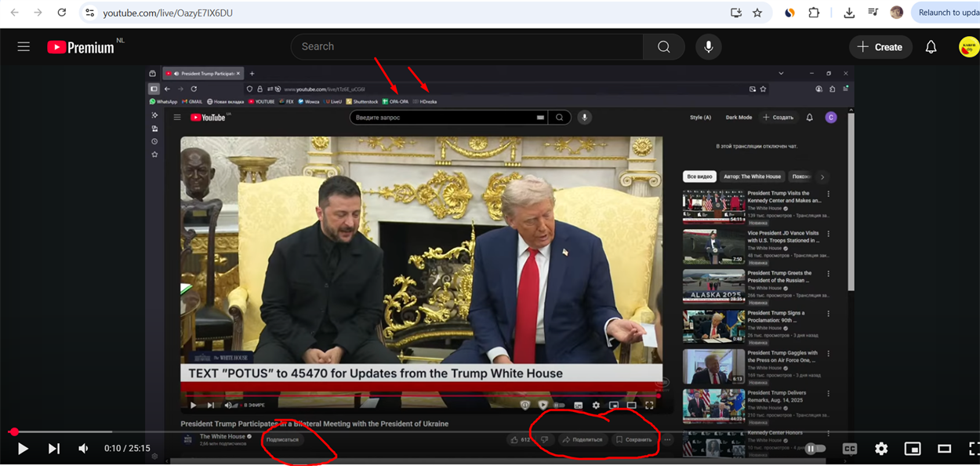Reload the page in Chrome

(x=62, y=13)
